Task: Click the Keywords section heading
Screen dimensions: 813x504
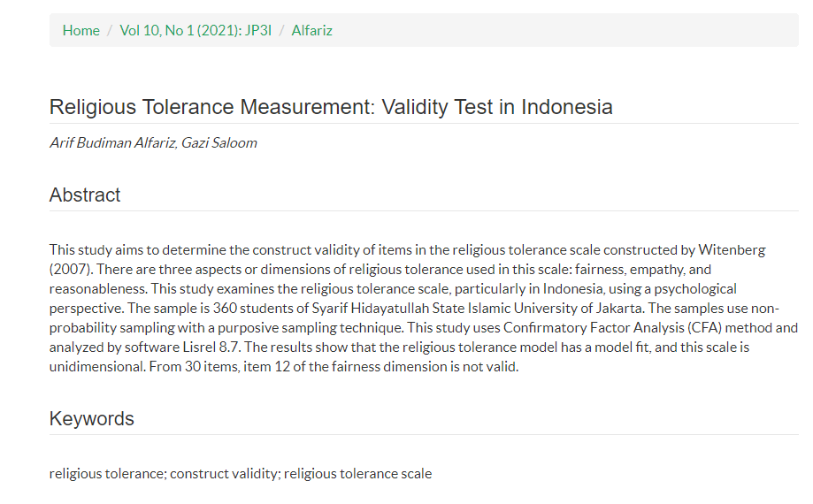Action: click(x=91, y=419)
